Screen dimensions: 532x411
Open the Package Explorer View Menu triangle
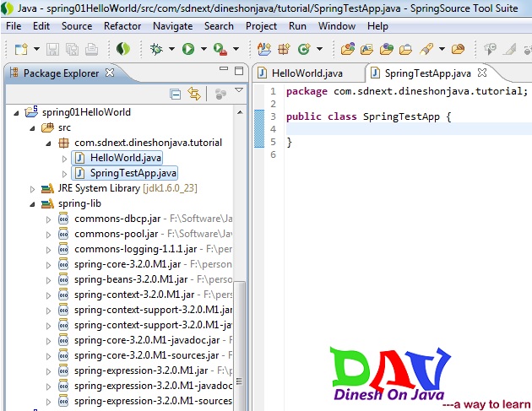click(x=239, y=90)
